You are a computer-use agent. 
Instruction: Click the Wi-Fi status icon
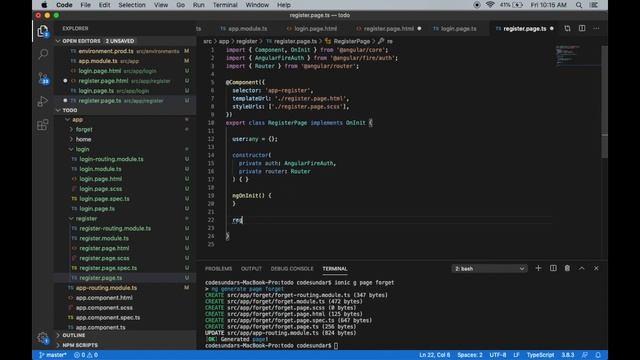point(490,5)
